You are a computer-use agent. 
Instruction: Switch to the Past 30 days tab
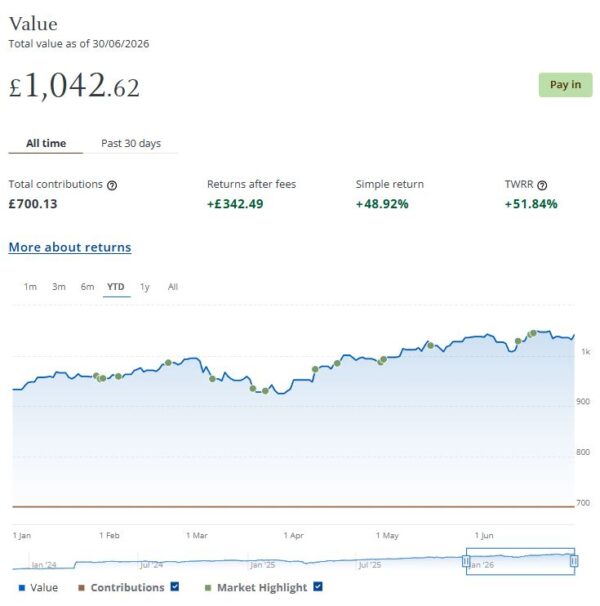click(131, 143)
